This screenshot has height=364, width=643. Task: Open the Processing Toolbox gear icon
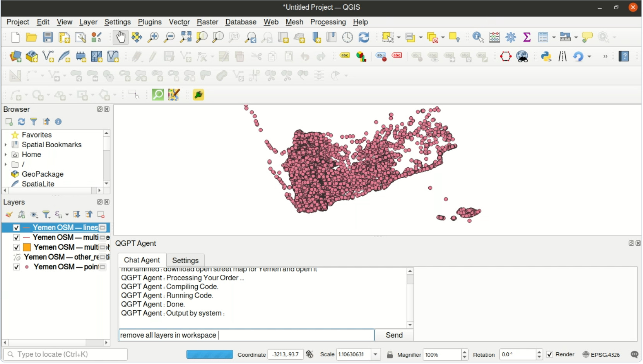click(x=511, y=37)
